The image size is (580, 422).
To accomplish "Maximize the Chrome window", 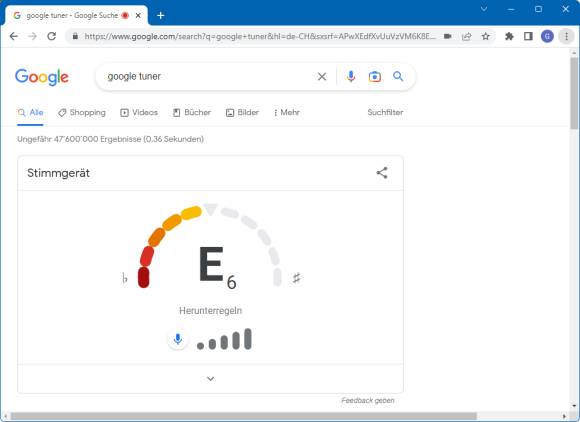I will [539, 9].
